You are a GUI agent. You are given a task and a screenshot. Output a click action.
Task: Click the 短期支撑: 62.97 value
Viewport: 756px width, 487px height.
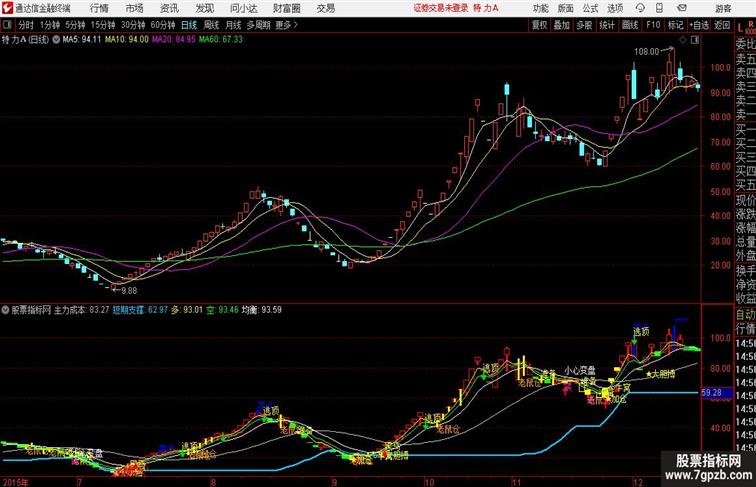[140, 310]
